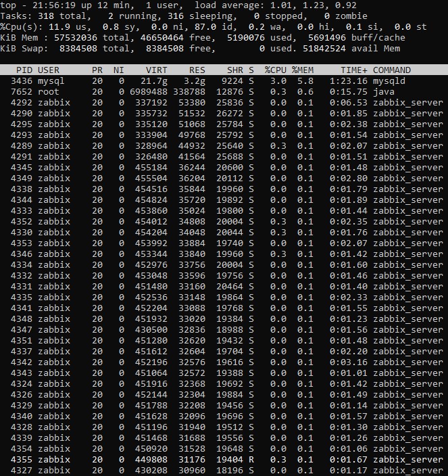Select PID 4353 zabbix process
This screenshot has width=448, height=476.
click(x=21, y=243)
